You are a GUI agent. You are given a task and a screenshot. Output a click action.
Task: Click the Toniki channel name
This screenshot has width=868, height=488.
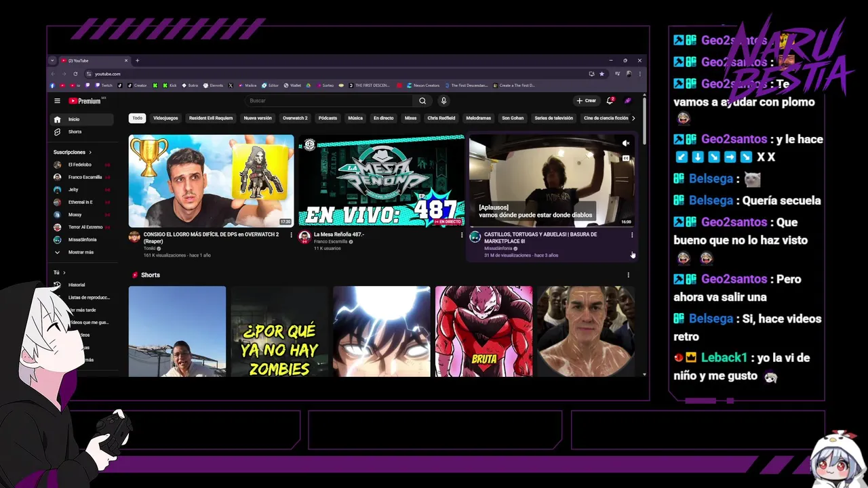tap(150, 248)
